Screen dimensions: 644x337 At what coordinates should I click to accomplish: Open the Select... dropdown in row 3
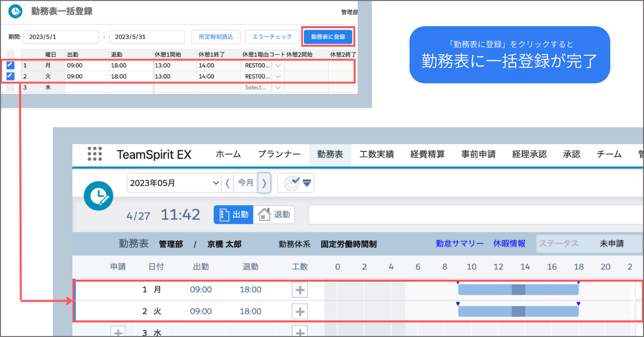coord(263,88)
